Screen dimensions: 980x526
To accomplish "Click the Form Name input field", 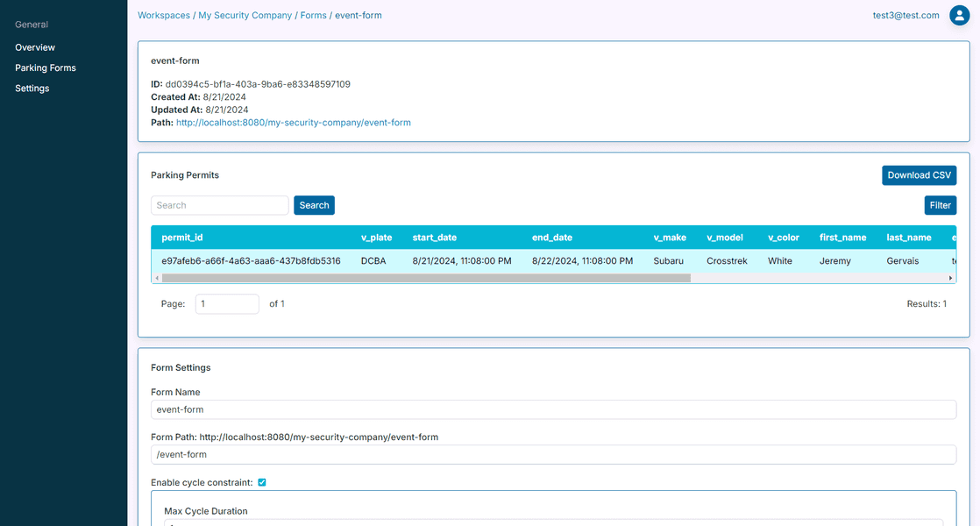I will pyautogui.click(x=553, y=409).
